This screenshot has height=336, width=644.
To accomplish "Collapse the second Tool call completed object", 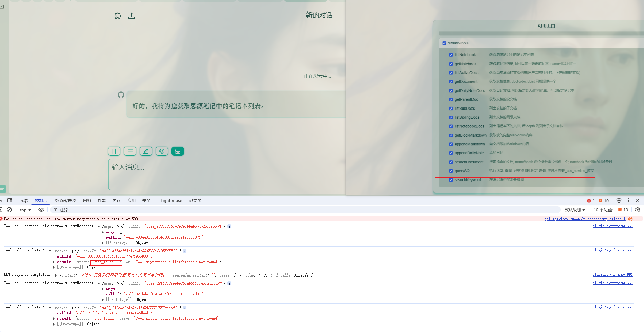I will point(50,308).
